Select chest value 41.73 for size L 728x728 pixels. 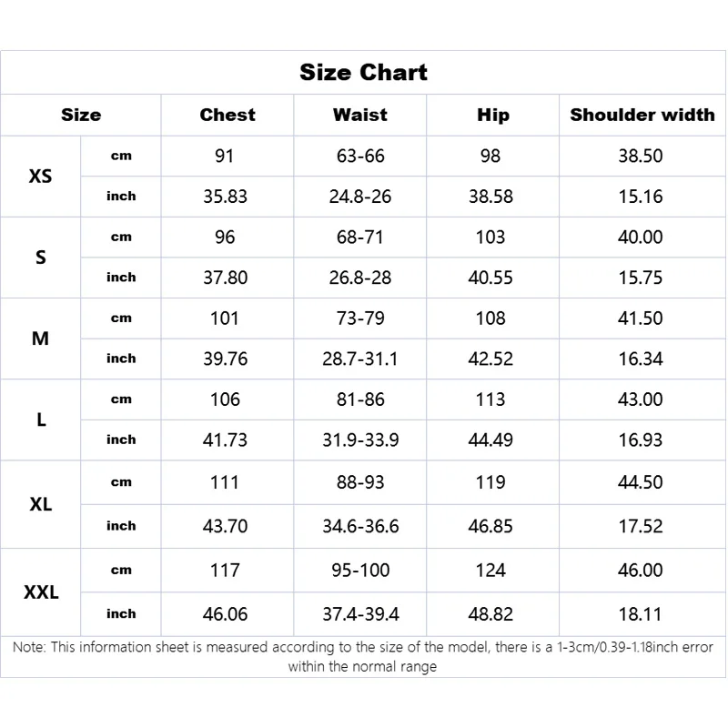tap(225, 440)
